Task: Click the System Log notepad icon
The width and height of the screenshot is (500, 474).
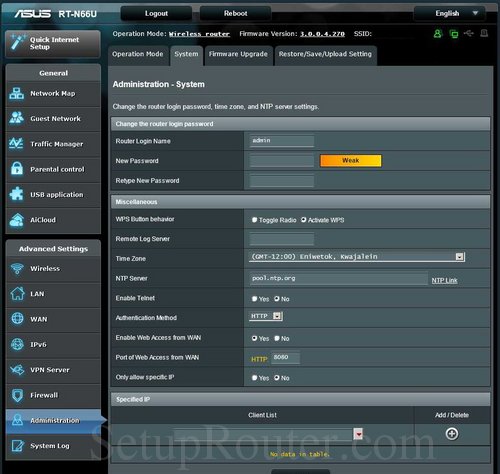Action: pyautogui.click(x=18, y=446)
